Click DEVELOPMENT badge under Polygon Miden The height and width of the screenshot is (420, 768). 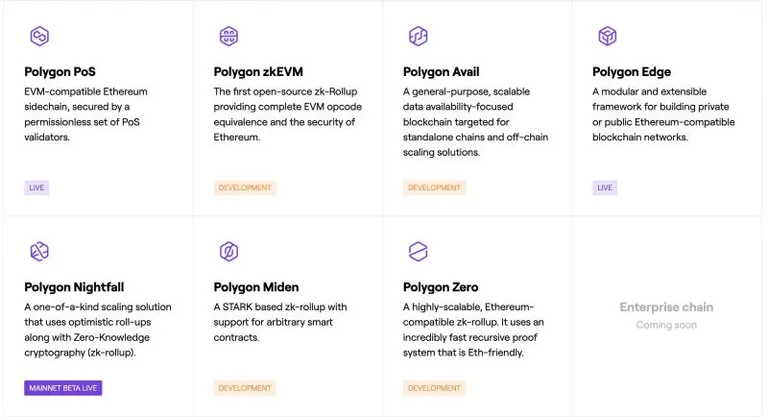(245, 388)
